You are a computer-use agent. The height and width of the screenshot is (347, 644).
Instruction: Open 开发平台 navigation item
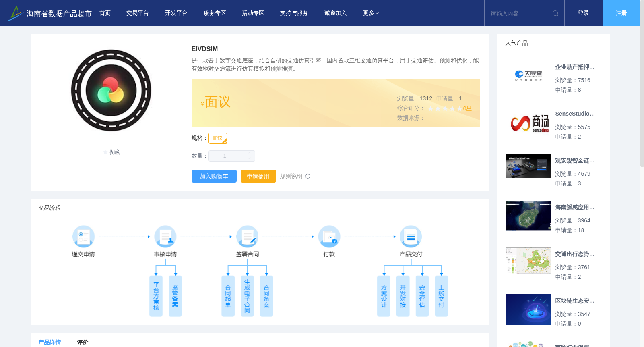point(176,13)
